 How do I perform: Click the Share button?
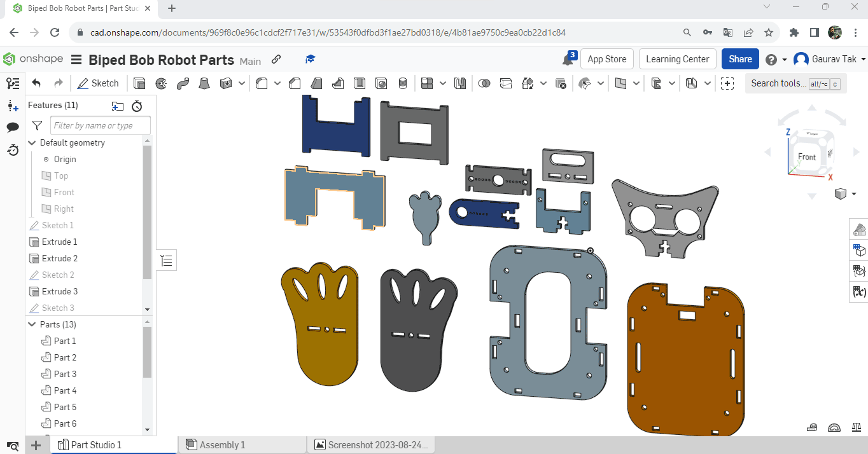click(739, 58)
